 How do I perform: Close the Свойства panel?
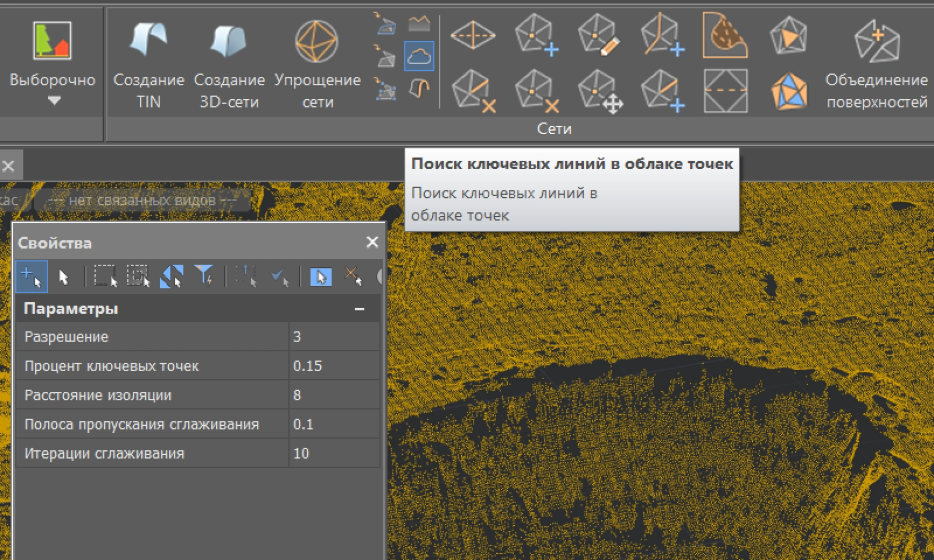tap(372, 242)
